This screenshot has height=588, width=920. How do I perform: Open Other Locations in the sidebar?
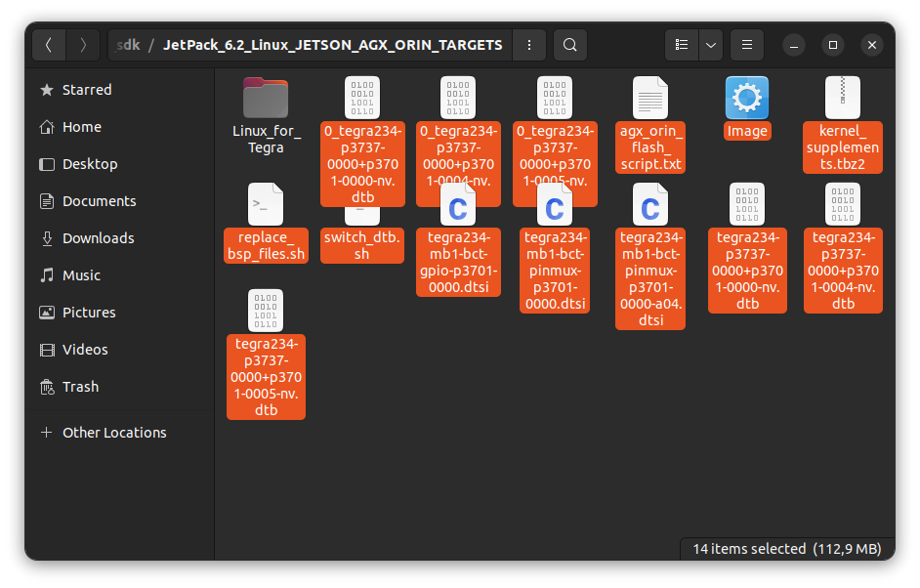click(120, 433)
